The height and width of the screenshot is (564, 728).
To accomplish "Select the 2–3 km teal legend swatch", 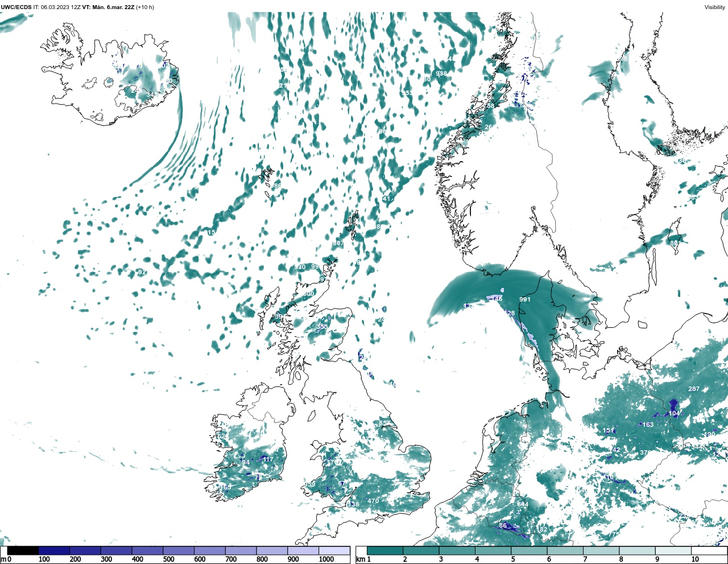I will coord(421,551).
